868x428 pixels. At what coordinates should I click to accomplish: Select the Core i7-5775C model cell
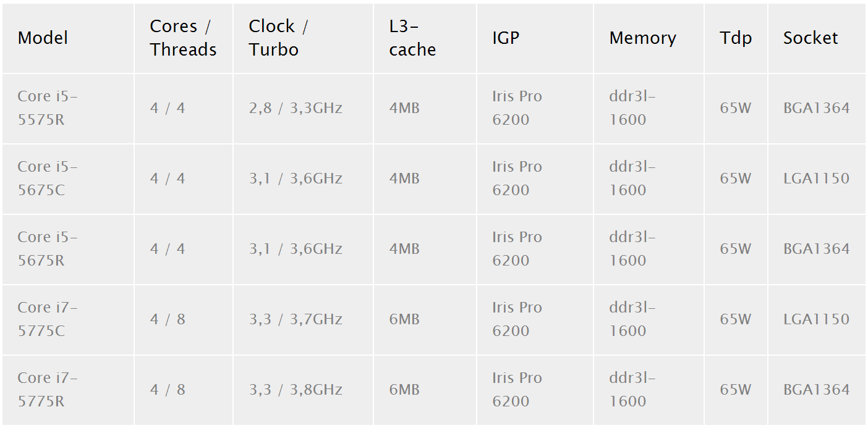(x=48, y=319)
